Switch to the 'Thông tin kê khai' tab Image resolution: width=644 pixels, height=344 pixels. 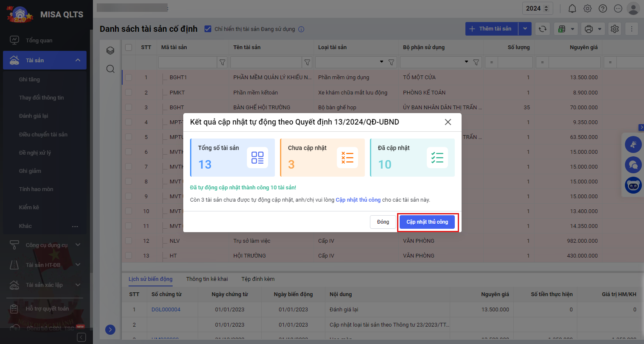pyautogui.click(x=207, y=279)
